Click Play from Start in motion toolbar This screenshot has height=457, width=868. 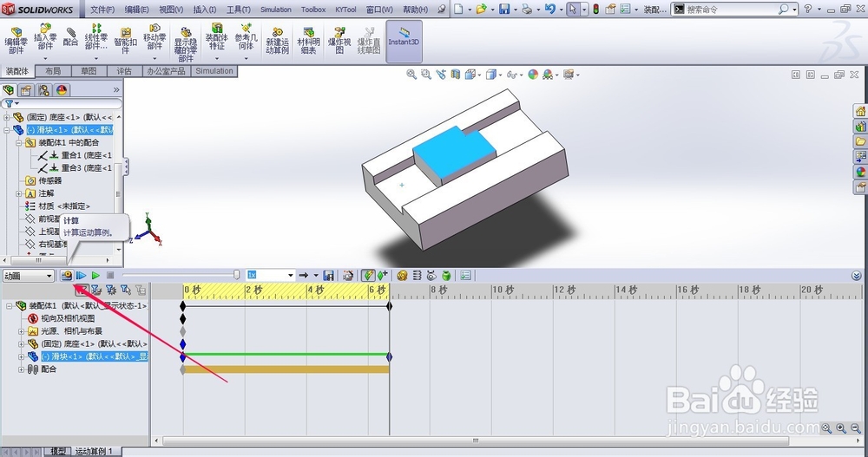pyautogui.click(x=82, y=275)
